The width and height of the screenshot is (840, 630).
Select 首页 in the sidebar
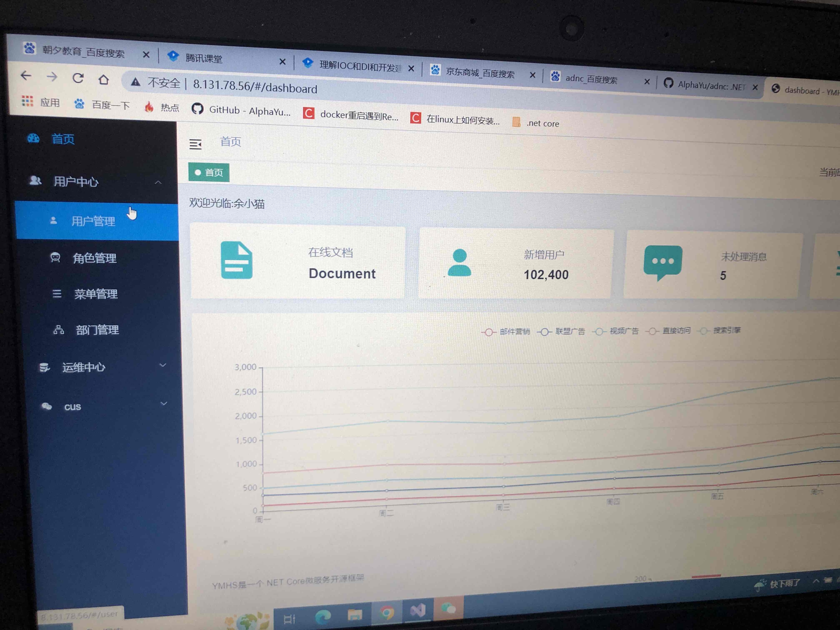pyautogui.click(x=63, y=139)
